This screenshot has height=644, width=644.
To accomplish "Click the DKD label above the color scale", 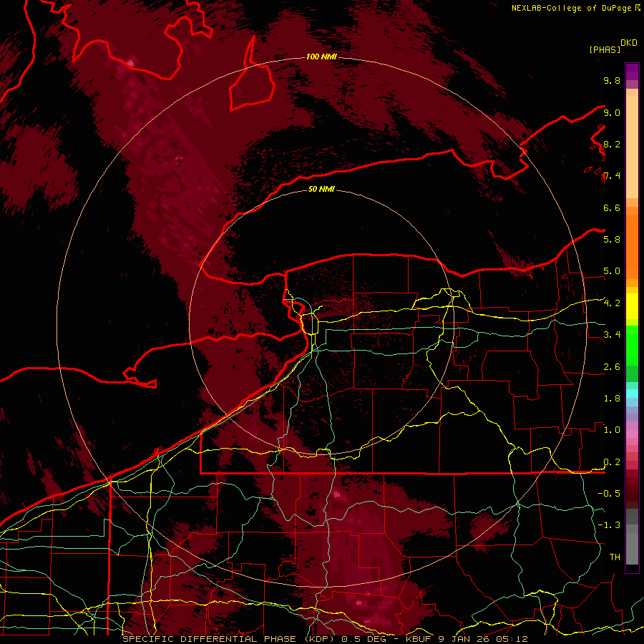I will point(628,43).
